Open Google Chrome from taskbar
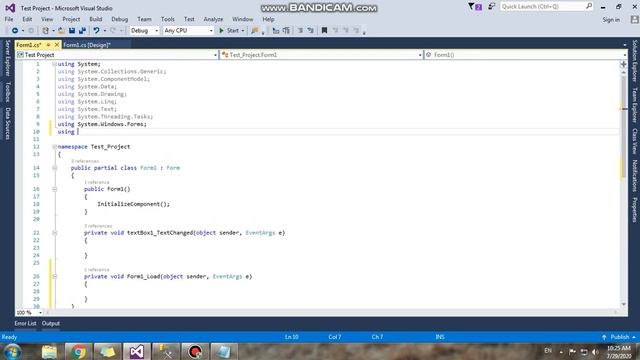This screenshot has height=360, width=640. click(x=78, y=351)
